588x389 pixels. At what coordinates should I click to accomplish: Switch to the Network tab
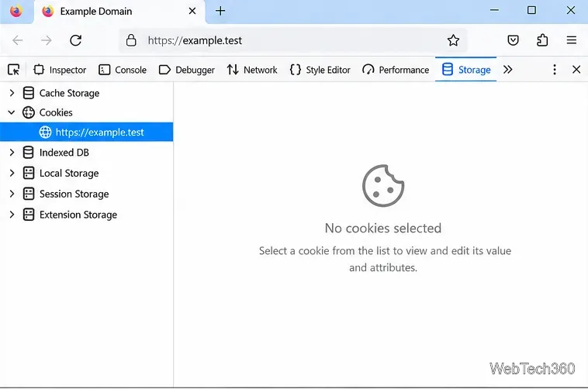[252, 70]
